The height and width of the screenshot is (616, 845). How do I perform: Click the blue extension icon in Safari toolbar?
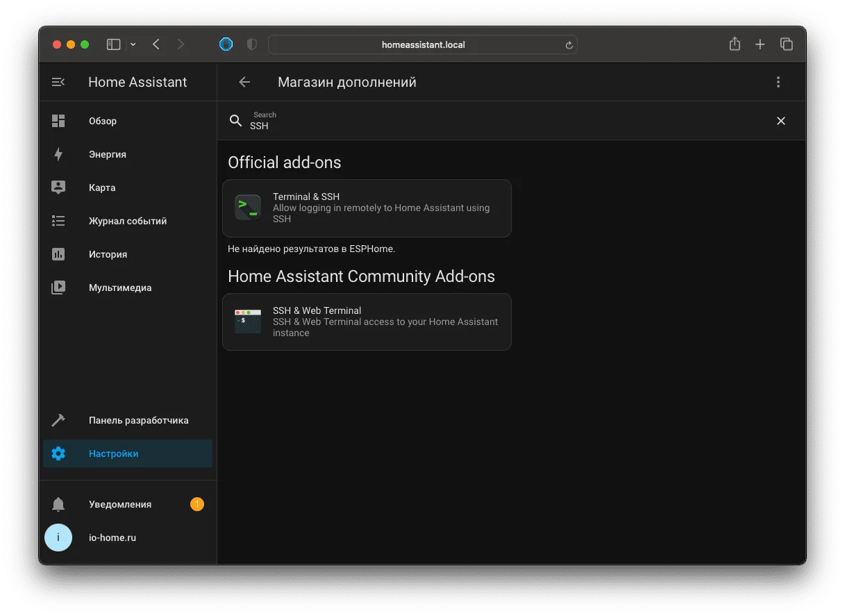(226, 44)
